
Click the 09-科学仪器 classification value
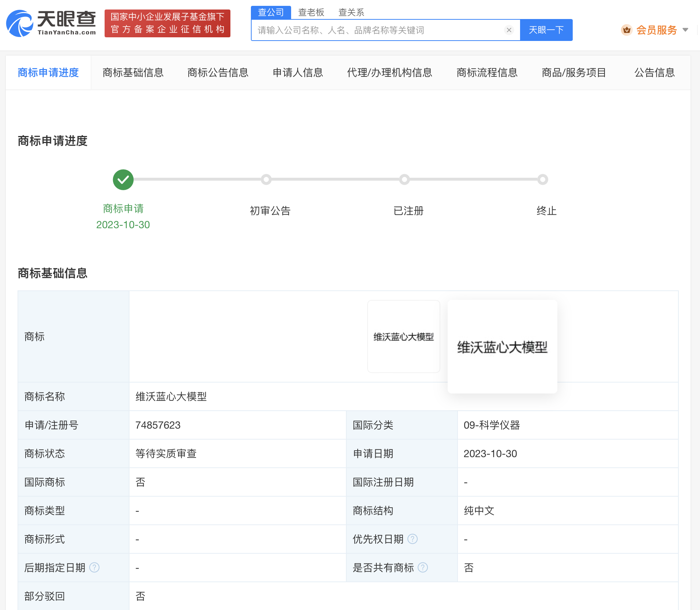pos(492,425)
